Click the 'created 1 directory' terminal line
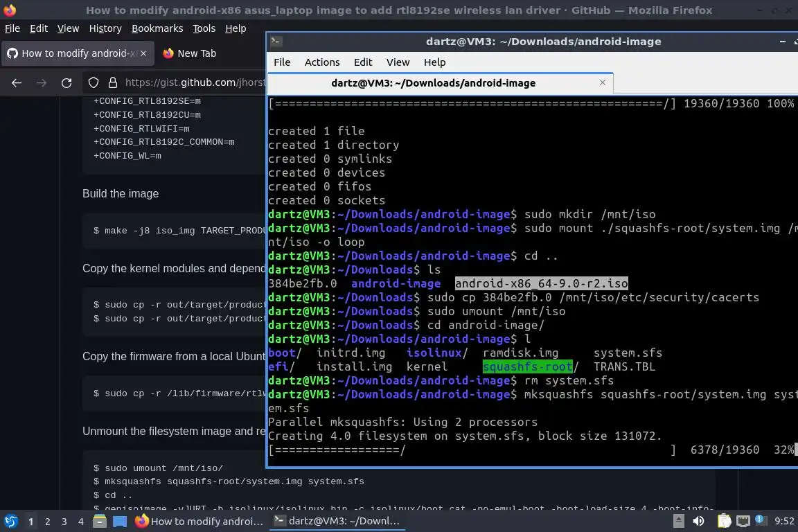Image resolution: width=798 pixels, height=532 pixels. pos(333,145)
